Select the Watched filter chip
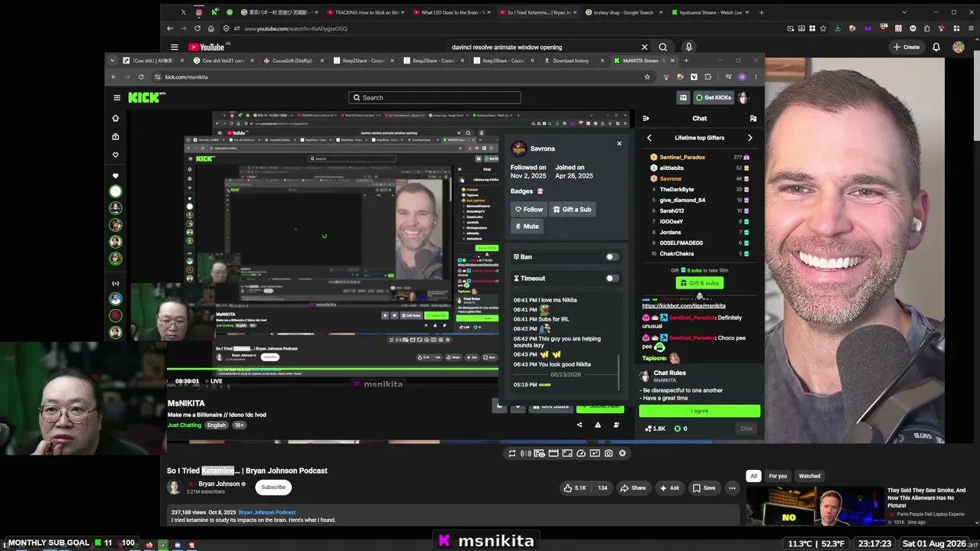 pos(809,476)
